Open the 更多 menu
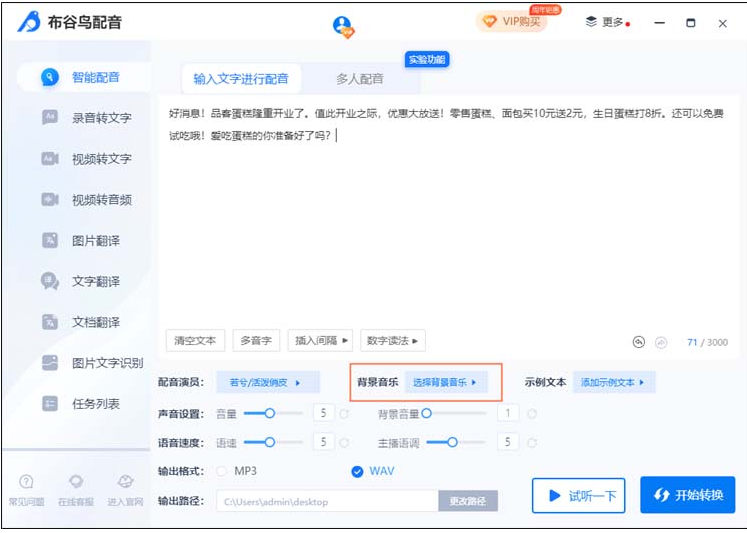Viewport: 747px width, 533px height. 611,22
